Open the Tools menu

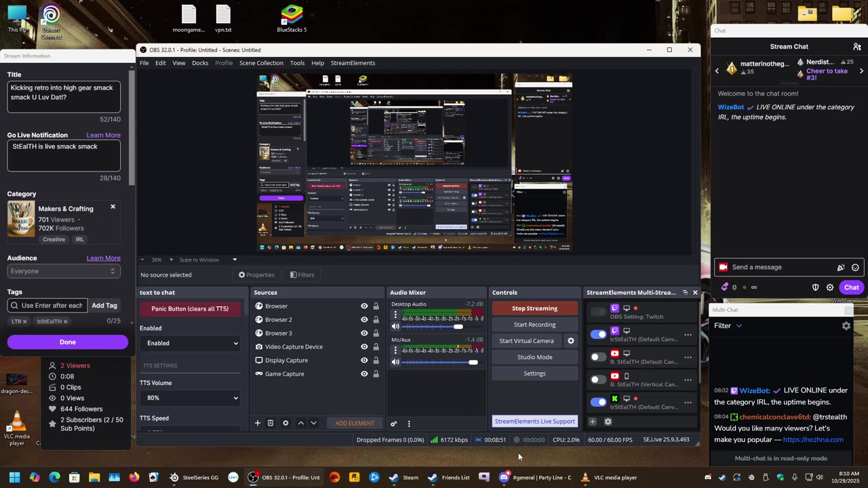pos(297,63)
